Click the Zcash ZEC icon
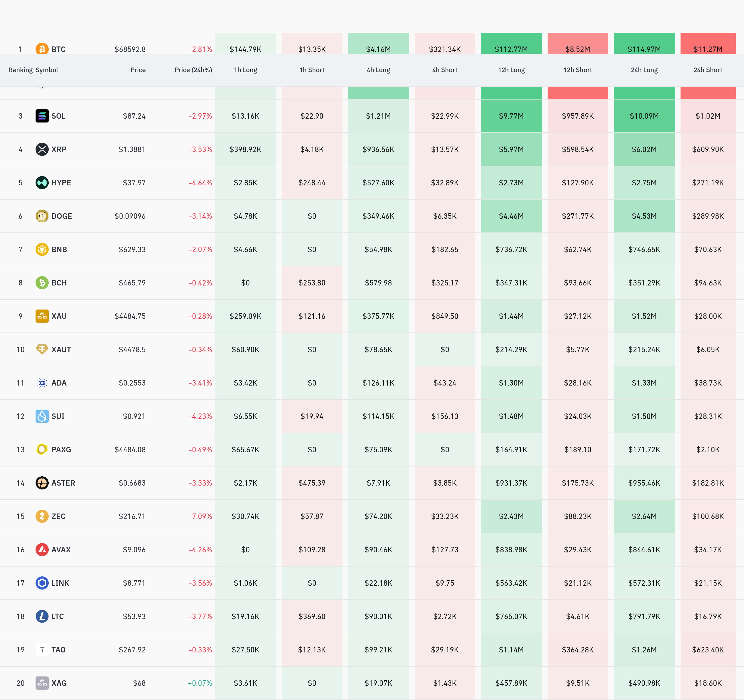This screenshot has height=700, width=744. tap(42, 516)
